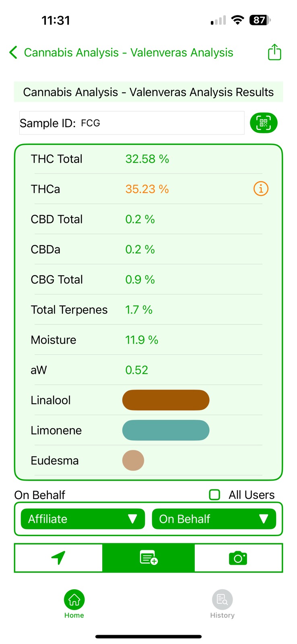Switch to the History tab
The height and width of the screenshot is (644, 297).
click(x=222, y=604)
